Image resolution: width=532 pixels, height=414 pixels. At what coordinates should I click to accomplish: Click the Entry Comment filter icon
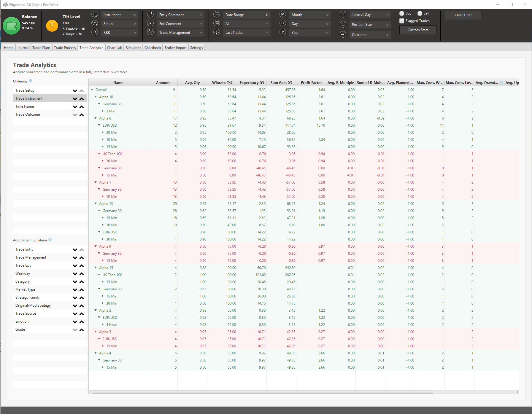click(x=151, y=15)
